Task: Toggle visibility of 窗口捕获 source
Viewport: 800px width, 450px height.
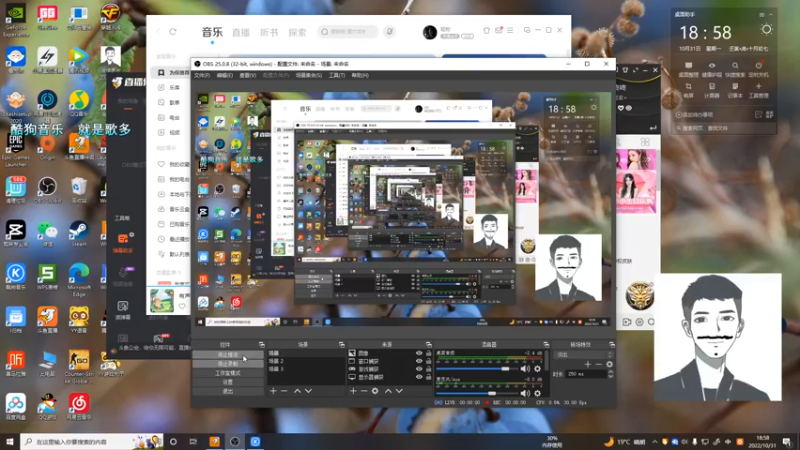Action: 419,361
